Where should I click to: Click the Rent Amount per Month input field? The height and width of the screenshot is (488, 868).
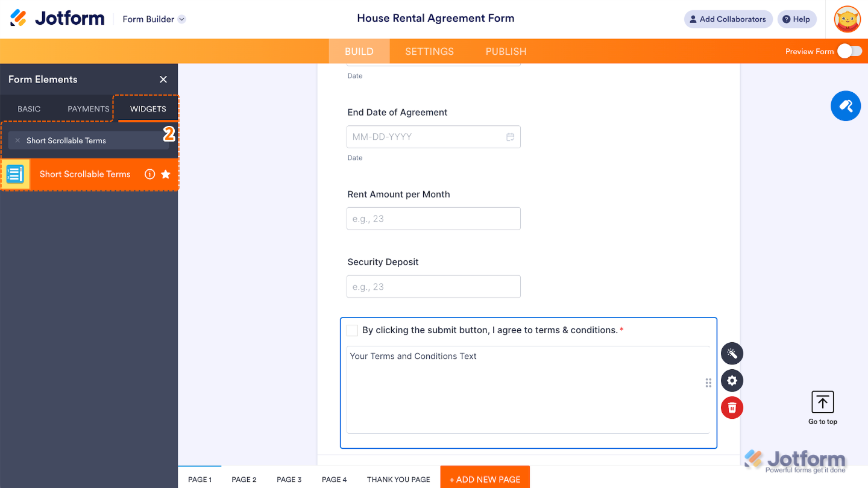(x=433, y=218)
